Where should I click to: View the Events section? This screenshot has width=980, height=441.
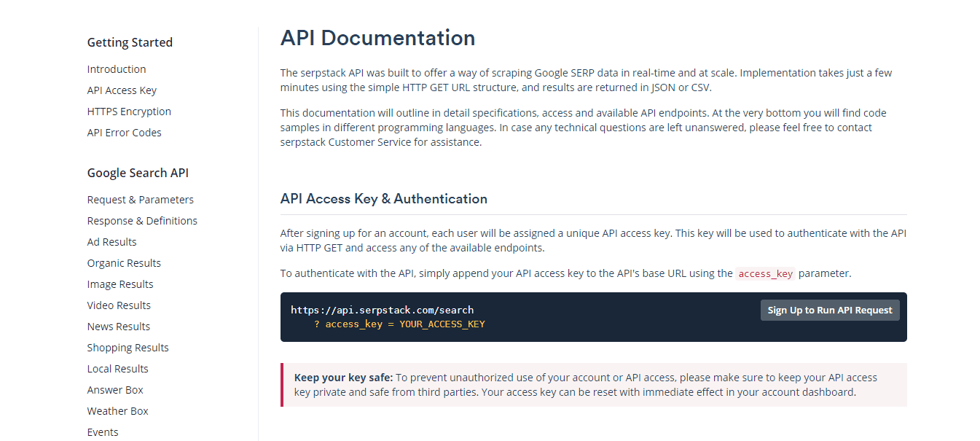coord(102,432)
